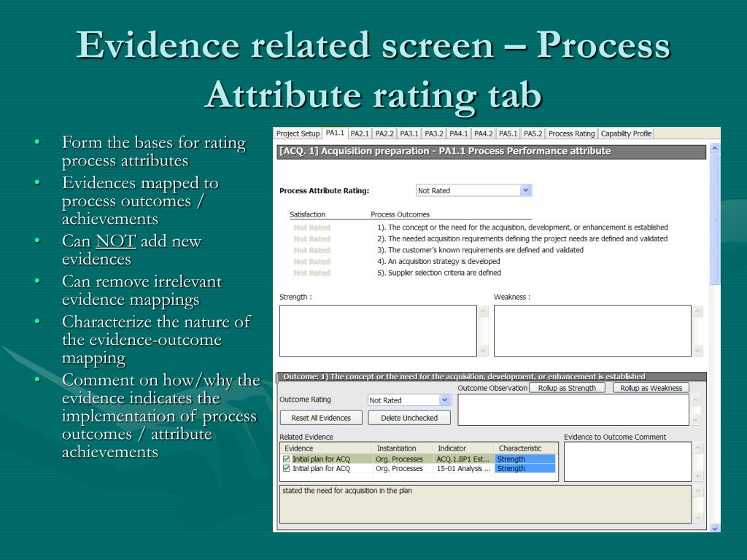Click in the Weakness text box
The width and height of the screenshot is (747, 560).
592,330
